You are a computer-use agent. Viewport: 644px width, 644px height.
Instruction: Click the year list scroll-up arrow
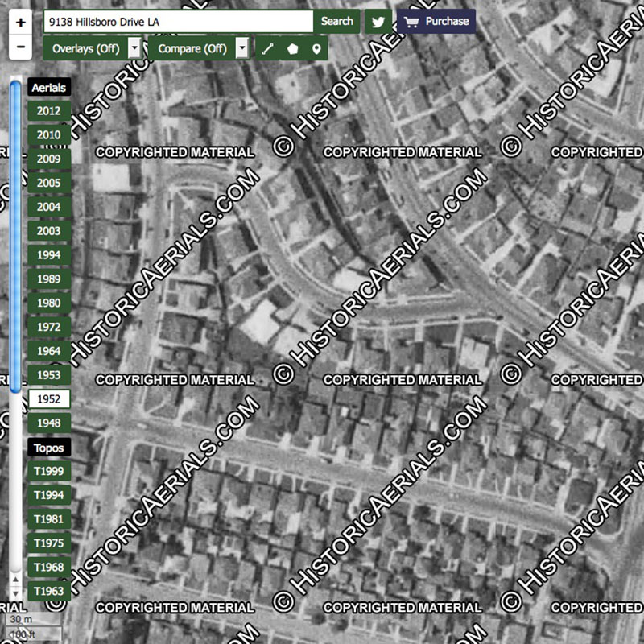15,579
